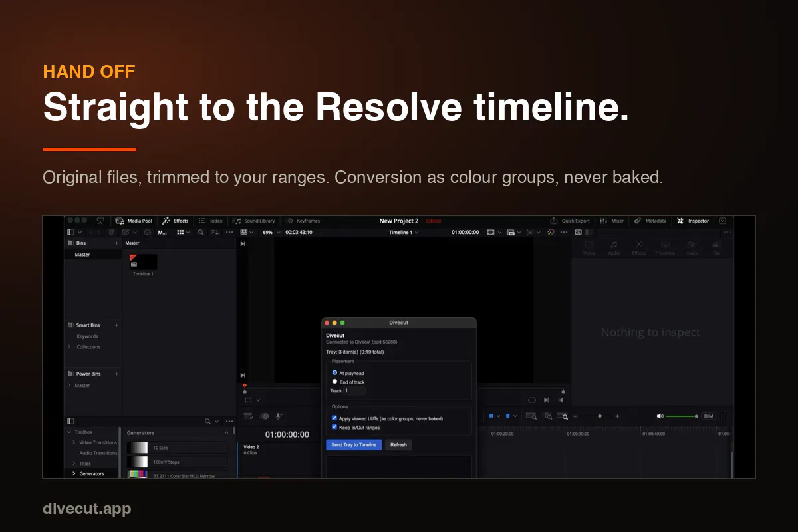Collapse the Generators list header
The height and width of the screenshot is (532, 798).
226,432
